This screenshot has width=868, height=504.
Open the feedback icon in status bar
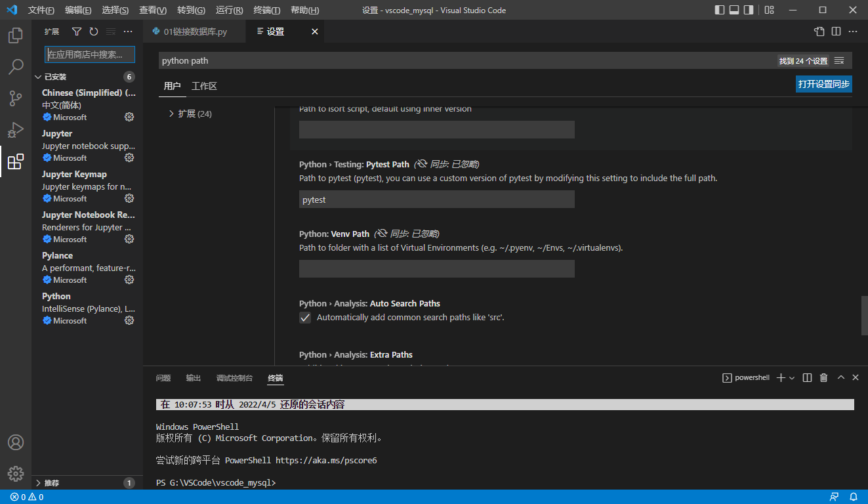(x=834, y=497)
